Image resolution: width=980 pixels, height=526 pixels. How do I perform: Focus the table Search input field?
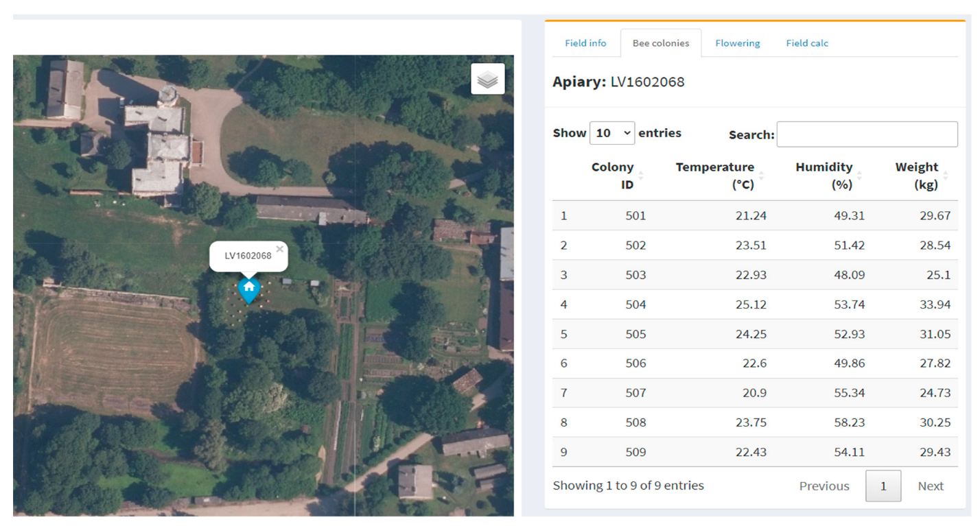(866, 134)
